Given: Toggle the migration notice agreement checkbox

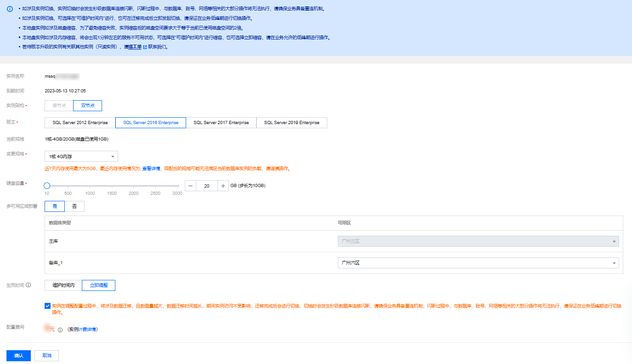Looking at the screenshot, I should [x=48, y=306].
